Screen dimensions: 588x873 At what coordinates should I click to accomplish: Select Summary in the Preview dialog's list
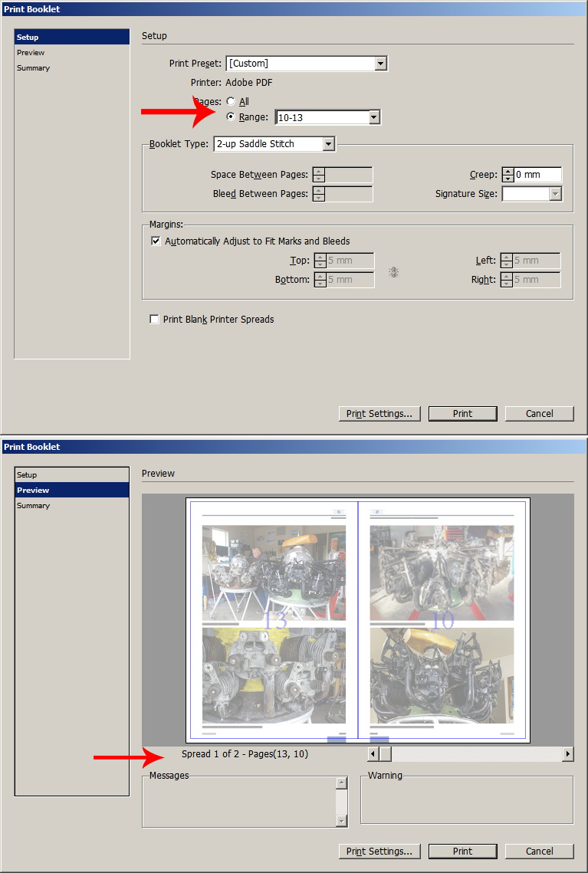(72, 506)
